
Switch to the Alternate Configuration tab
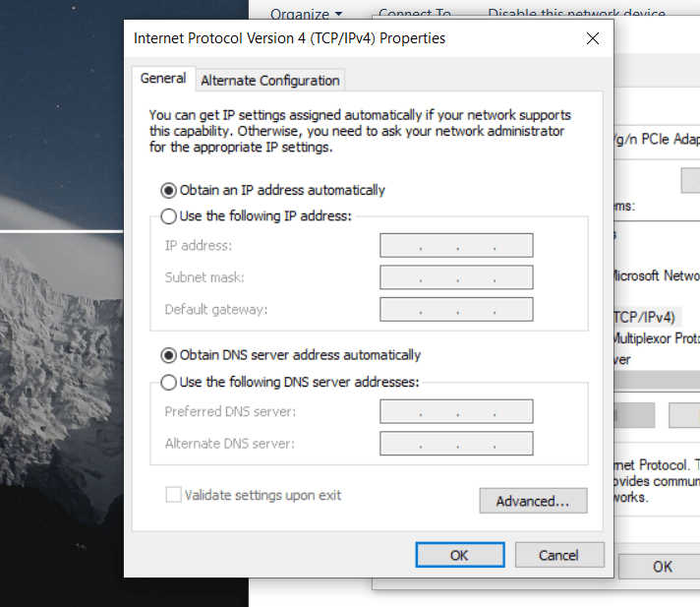[270, 81]
